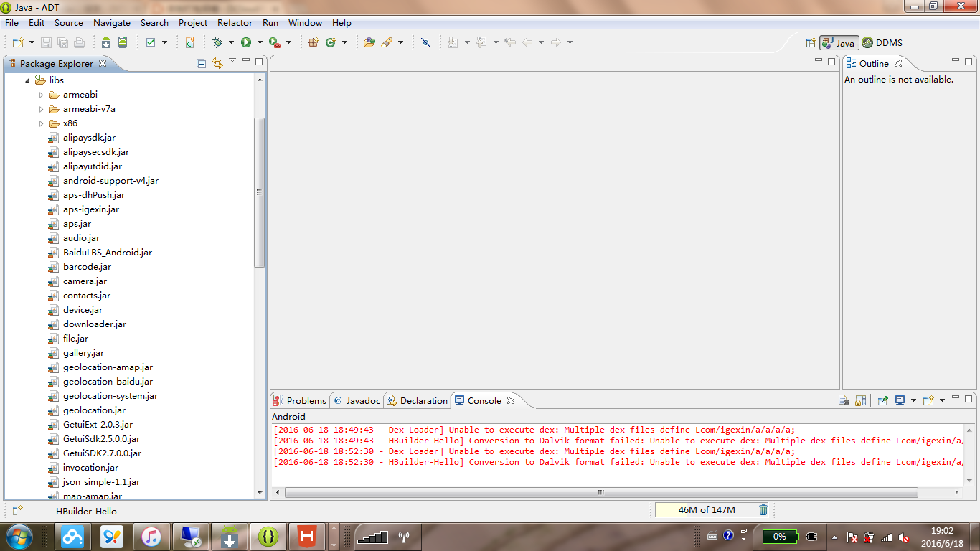980x551 pixels.
Task: Open the Android SDK Manager
Action: point(106,42)
